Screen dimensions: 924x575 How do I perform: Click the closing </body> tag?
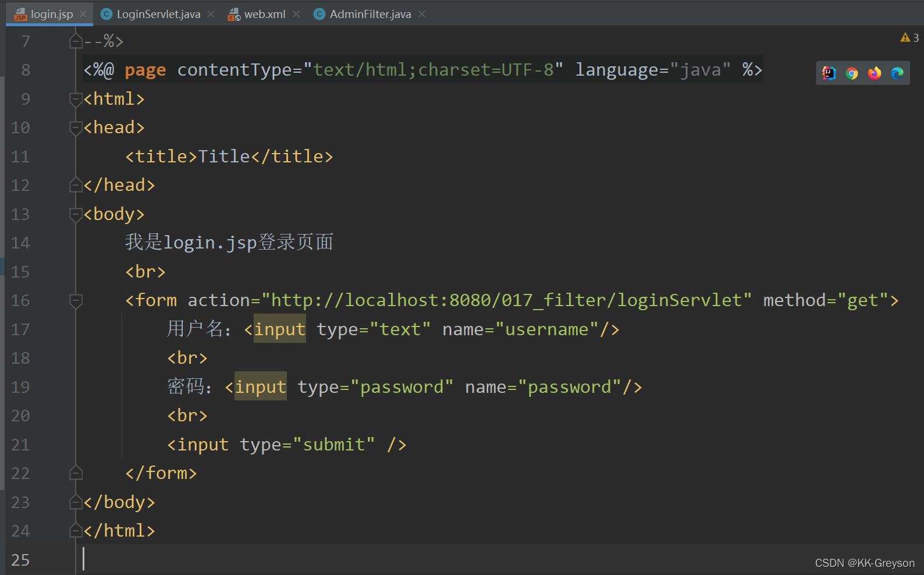pos(119,502)
